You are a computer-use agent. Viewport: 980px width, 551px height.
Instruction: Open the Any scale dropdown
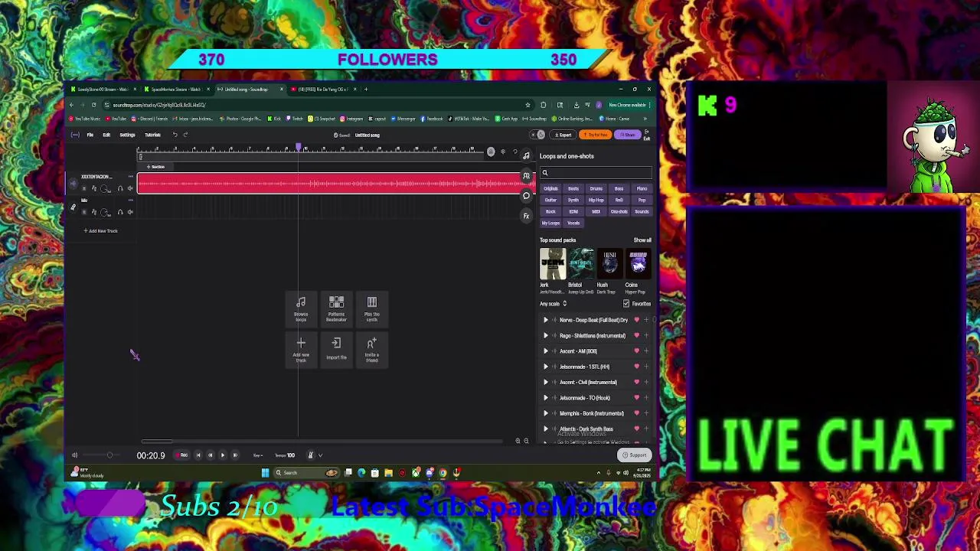(x=554, y=304)
